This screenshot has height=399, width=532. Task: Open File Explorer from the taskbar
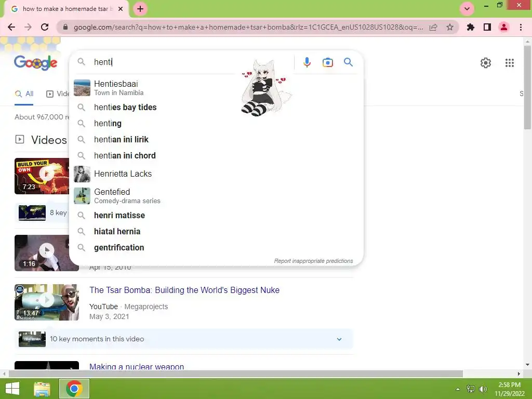42,389
